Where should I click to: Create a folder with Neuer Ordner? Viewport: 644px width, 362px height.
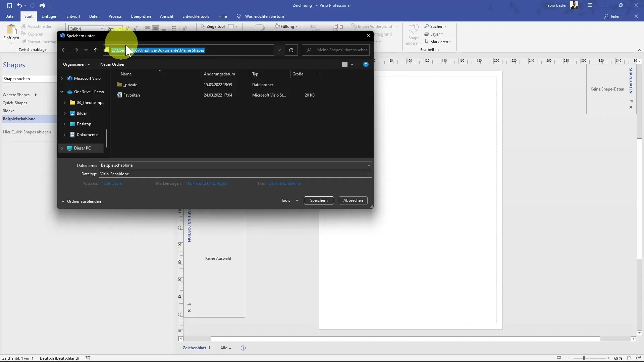point(112,64)
